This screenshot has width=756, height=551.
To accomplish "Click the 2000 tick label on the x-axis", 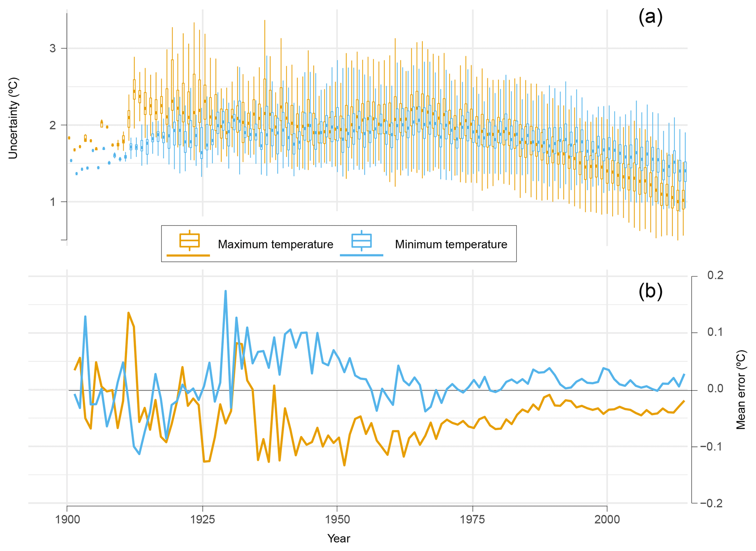I will pos(607,520).
